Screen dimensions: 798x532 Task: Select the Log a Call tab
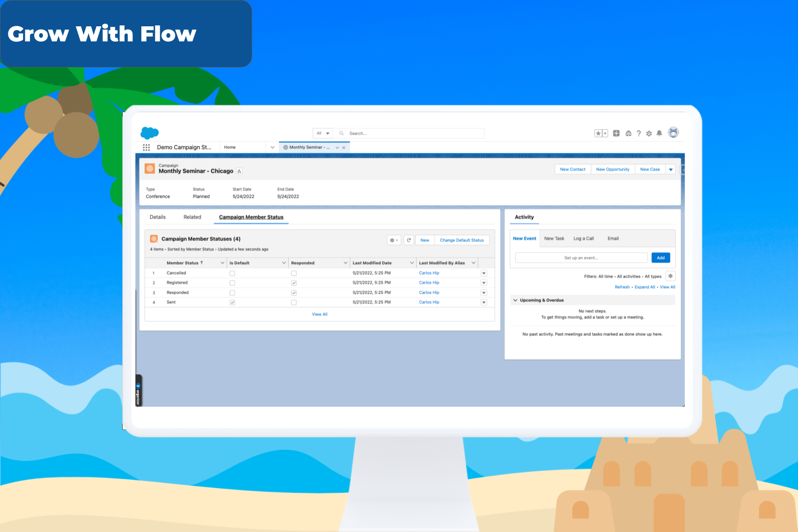point(583,239)
